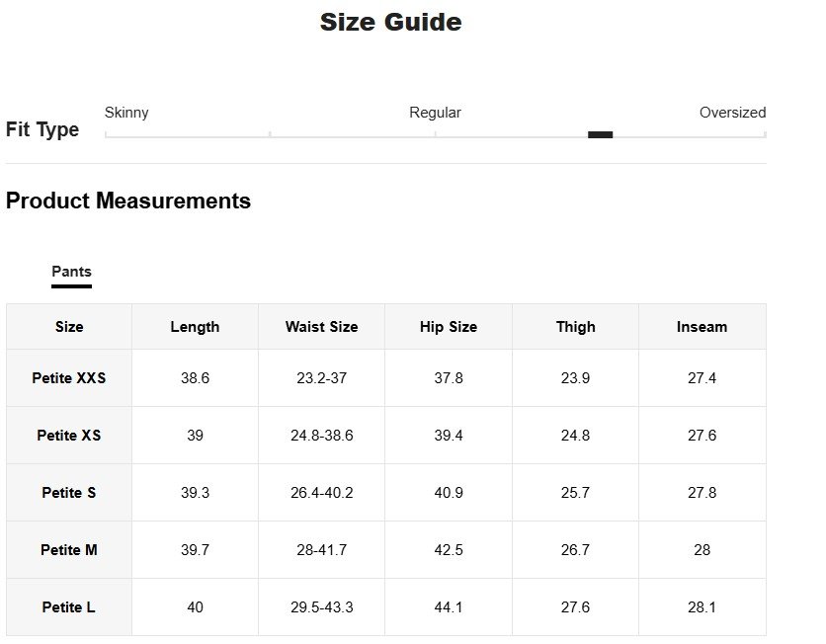Select the Petite XS row label
The width and height of the screenshot is (826, 644).
(69, 436)
